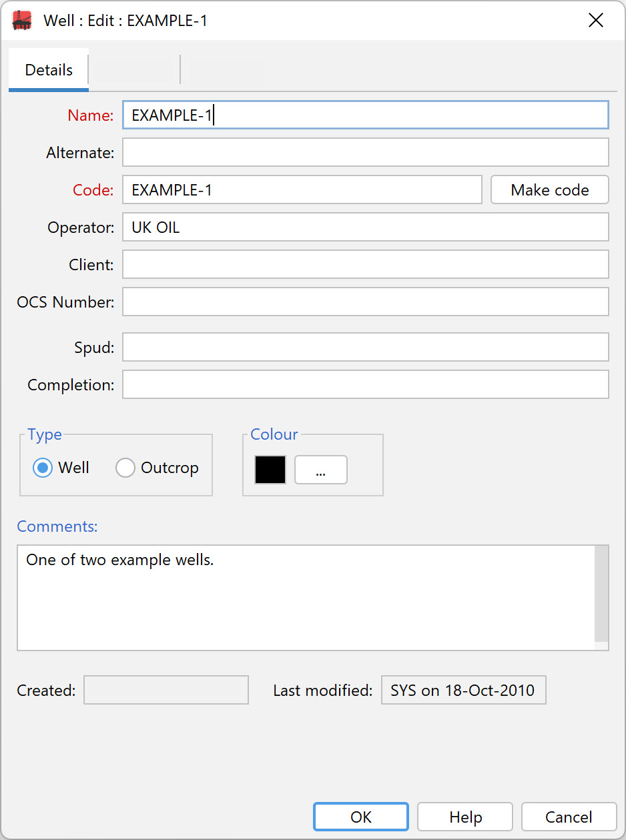Focus the Client input field
Viewport: 626px width, 840px height.
coord(366,264)
